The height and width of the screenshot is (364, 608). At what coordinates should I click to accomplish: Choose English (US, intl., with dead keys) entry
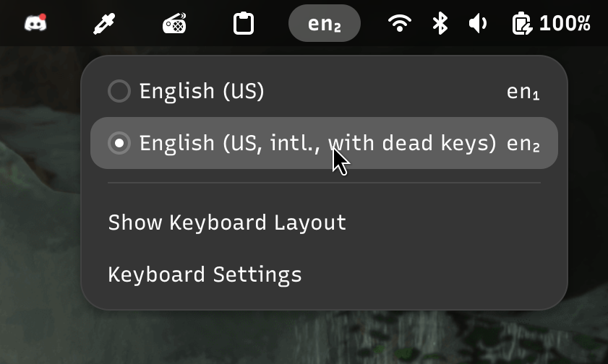tap(317, 143)
